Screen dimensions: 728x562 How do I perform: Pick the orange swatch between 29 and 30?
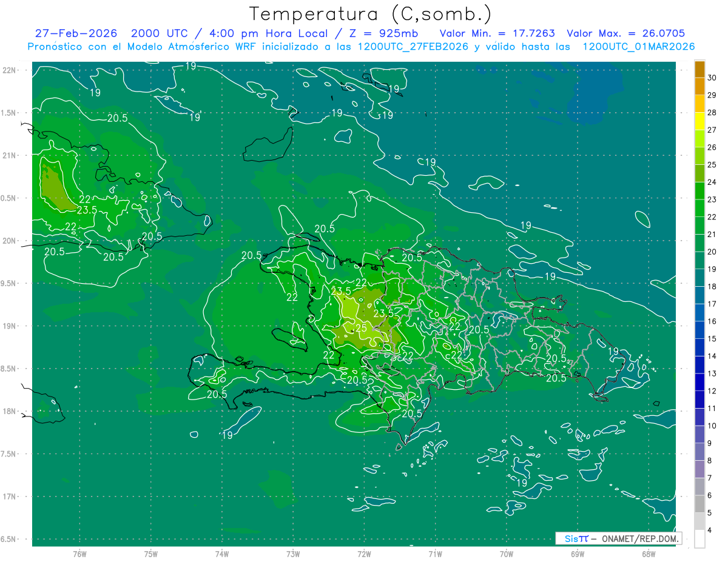(699, 86)
